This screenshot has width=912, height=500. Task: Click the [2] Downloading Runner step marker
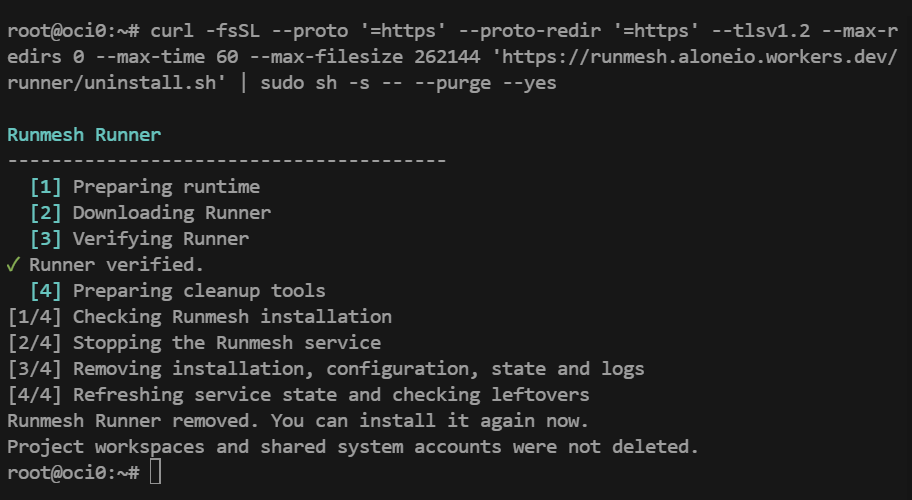tap(46, 213)
